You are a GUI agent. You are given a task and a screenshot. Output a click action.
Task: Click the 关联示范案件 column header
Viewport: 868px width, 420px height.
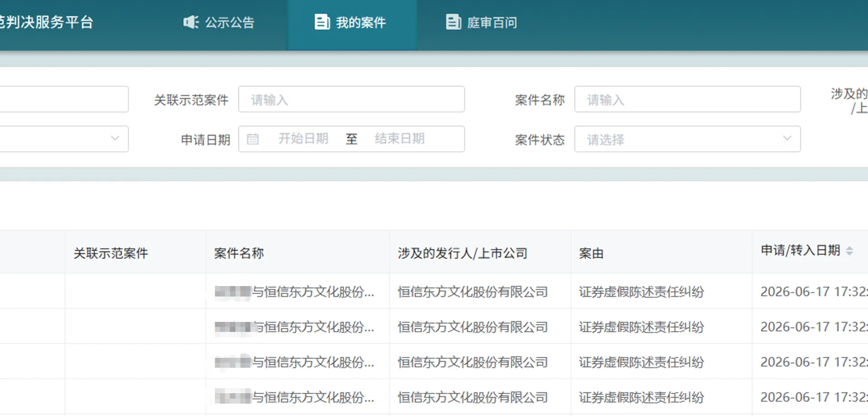coord(111,253)
